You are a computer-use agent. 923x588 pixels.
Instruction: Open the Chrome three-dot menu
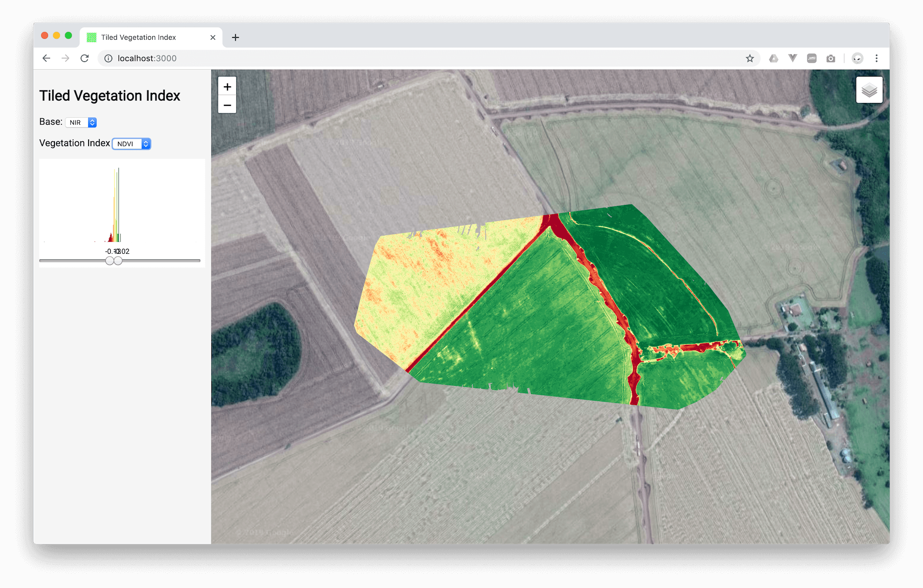(876, 58)
